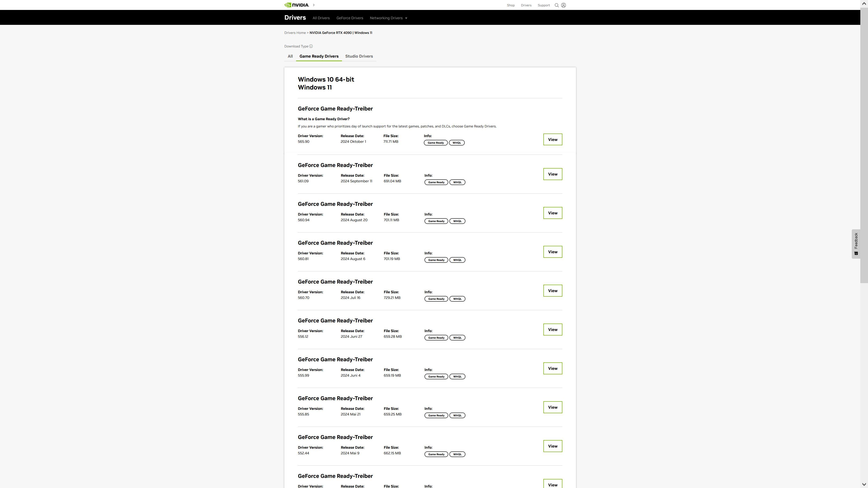Click Drivers Home breadcrumb link
This screenshot has width=868, height=488.
(295, 33)
